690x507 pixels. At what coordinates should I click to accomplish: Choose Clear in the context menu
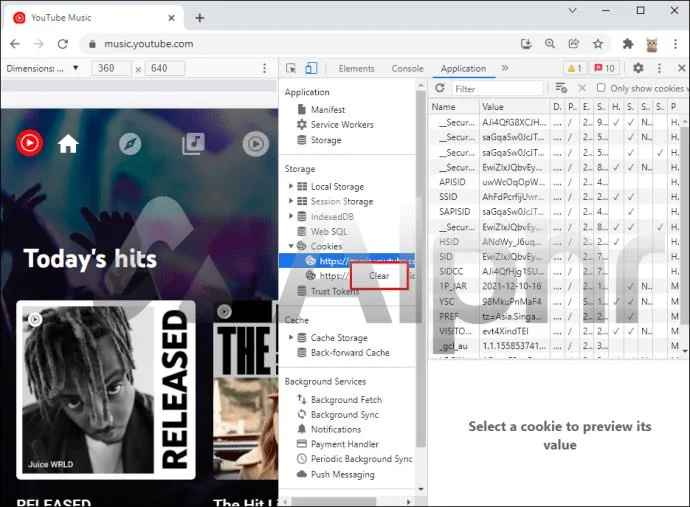(x=379, y=276)
